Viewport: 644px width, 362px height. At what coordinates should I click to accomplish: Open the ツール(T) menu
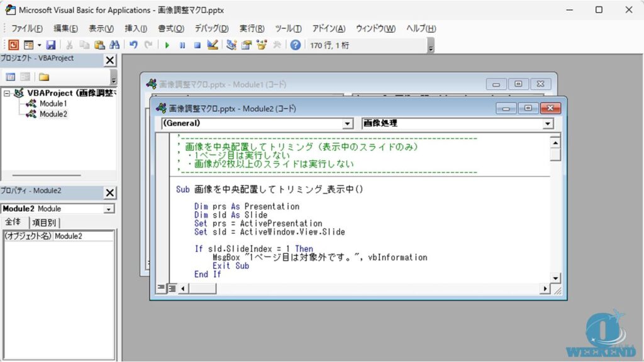[x=288, y=28]
